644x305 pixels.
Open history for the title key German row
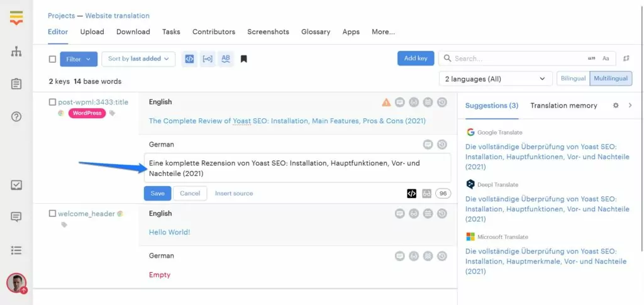pyautogui.click(x=442, y=145)
